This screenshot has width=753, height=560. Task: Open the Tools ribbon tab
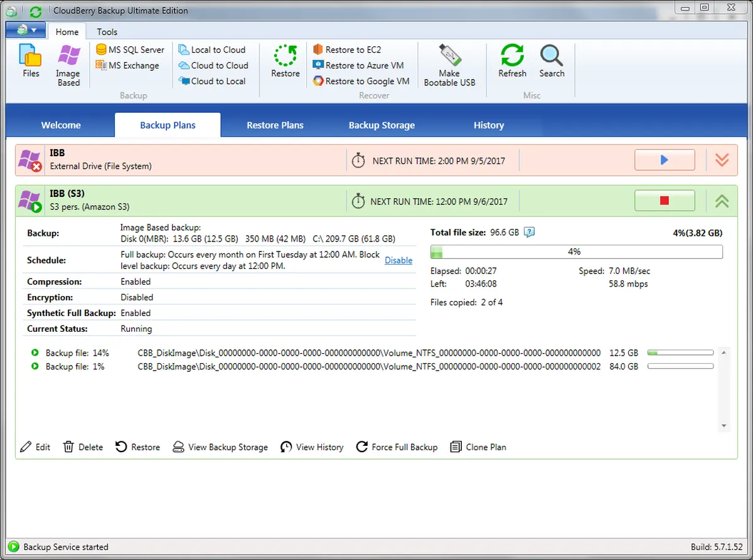pos(107,32)
